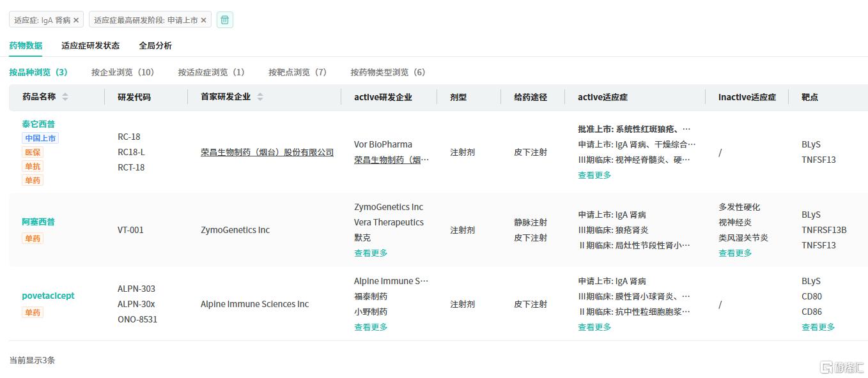Screen dimensions: 868x378
Task: Click 多发性硬化 inactive indication
Action: pos(740,207)
